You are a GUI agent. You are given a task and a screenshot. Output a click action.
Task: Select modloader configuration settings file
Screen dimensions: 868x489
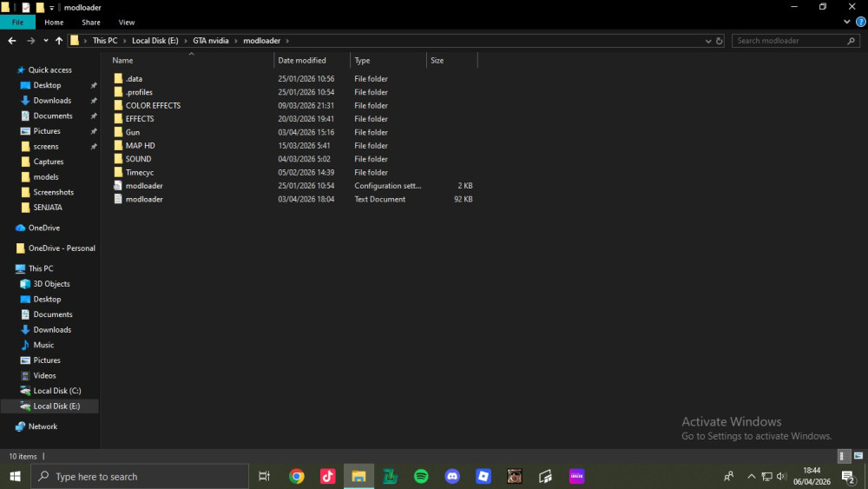[x=144, y=186]
